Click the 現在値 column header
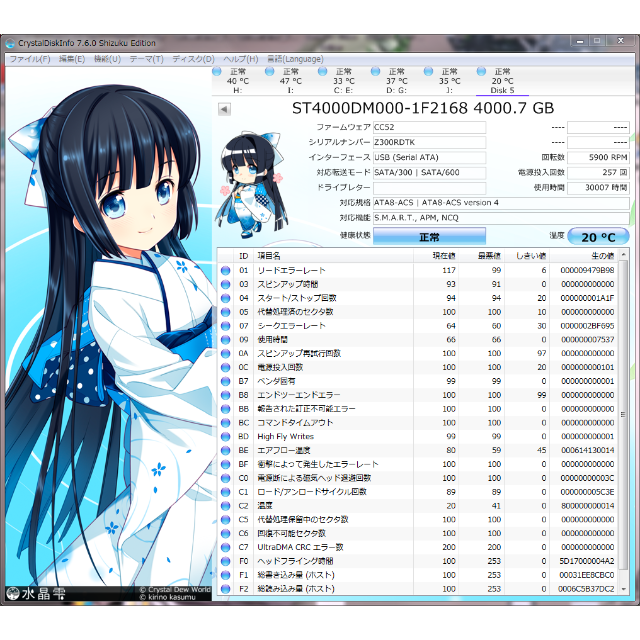 [436, 256]
